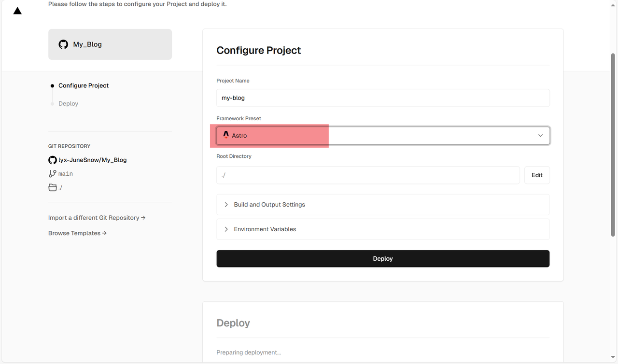Click the GitHub icon in My_Blog card
The width and height of the screenshot is (618, 364).
click(63, 44)
